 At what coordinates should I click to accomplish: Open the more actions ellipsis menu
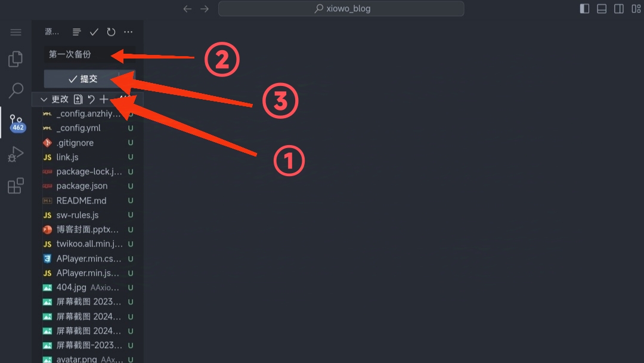(x=128, y=32)
